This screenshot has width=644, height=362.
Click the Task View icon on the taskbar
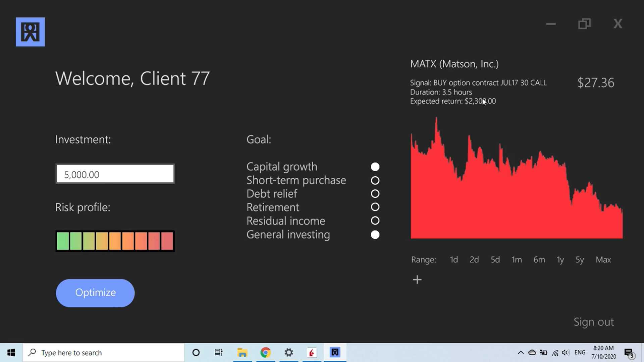point(218,353)
